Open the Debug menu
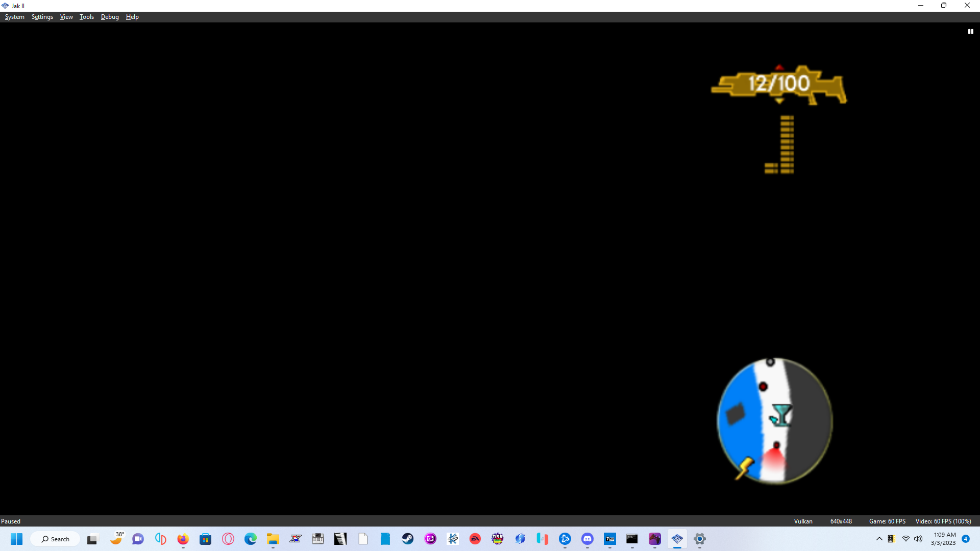Screen dimensions: 980x551 pos(110,17)
